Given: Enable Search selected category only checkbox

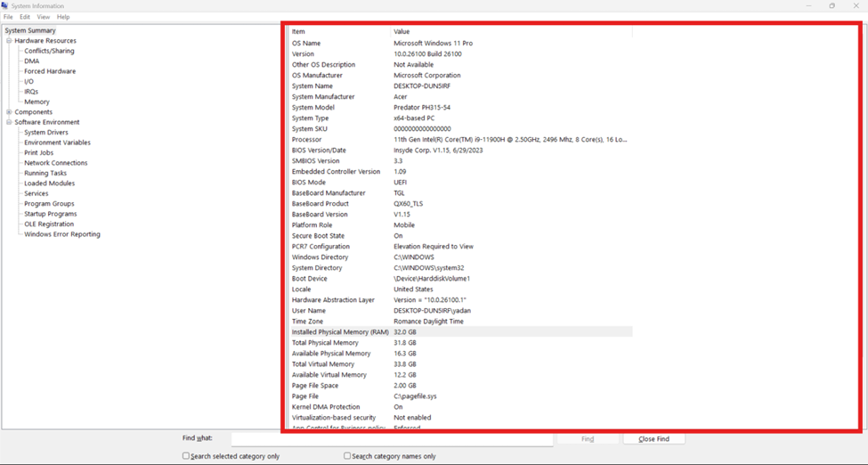Looking at the screenshot, I should (186, 456).
